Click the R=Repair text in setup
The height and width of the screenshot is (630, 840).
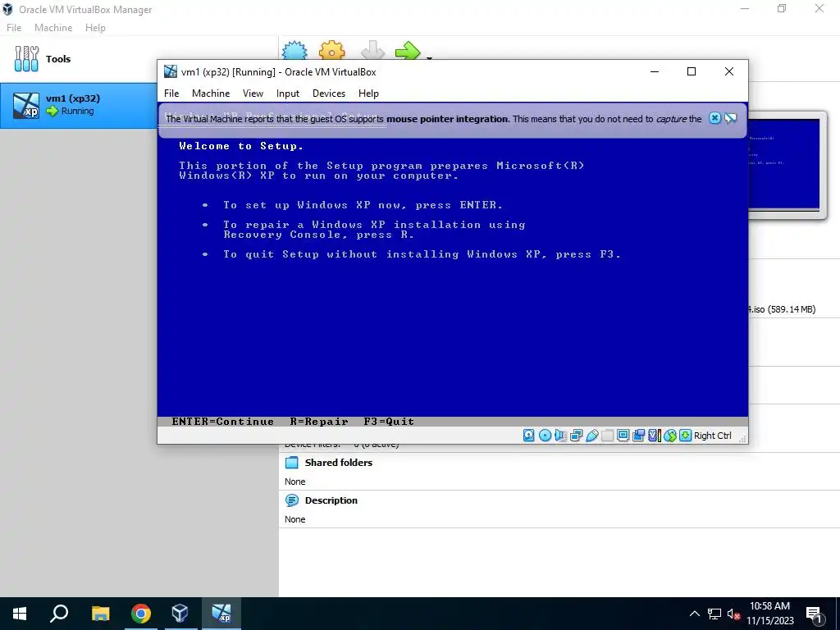(319, 422)
